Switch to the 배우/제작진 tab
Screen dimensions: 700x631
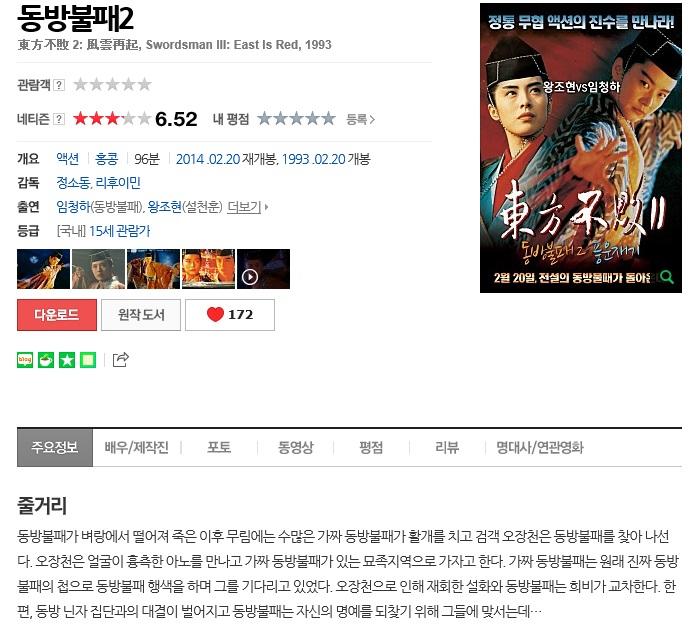137,447
